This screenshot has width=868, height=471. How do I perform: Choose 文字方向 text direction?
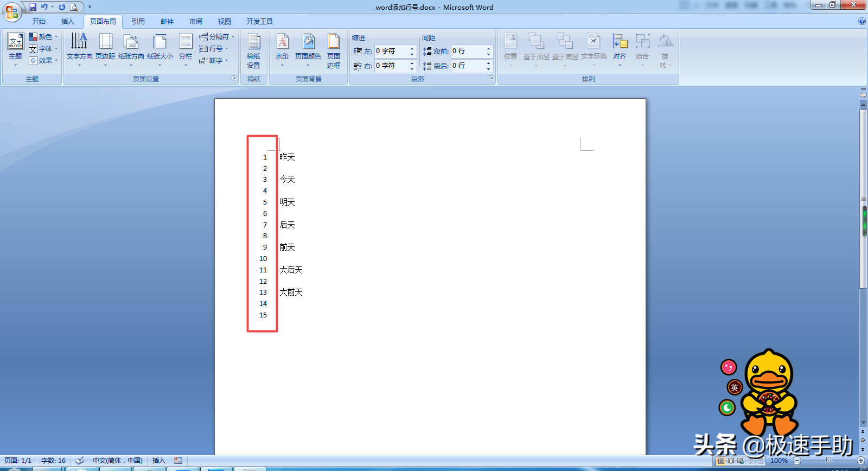pyautogui.click(x=79, y=50)
